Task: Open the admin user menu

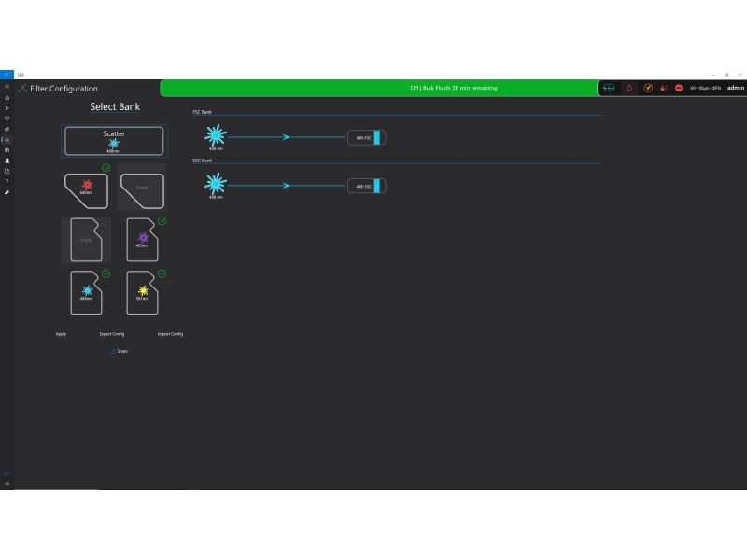Action: point(736,88)
